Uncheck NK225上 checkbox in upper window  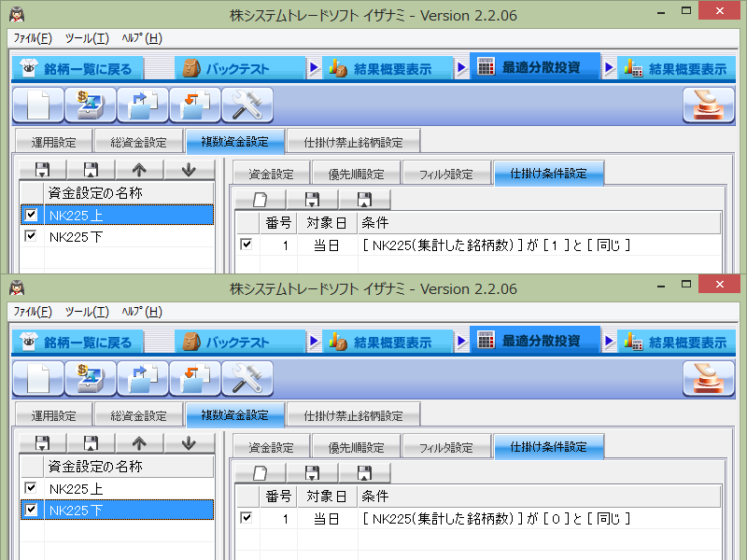click(31, 215)
